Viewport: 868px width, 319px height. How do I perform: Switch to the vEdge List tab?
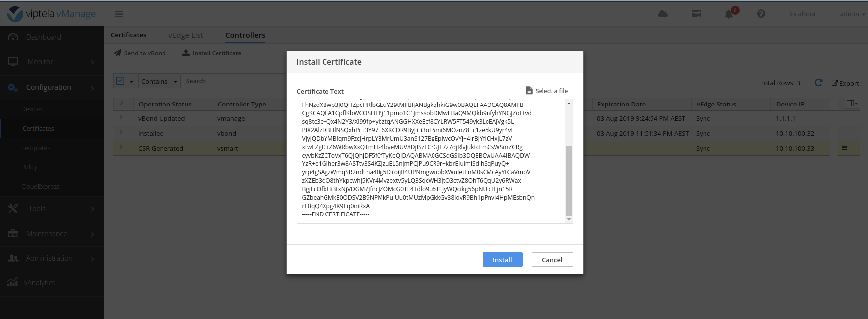pos(186,35)
